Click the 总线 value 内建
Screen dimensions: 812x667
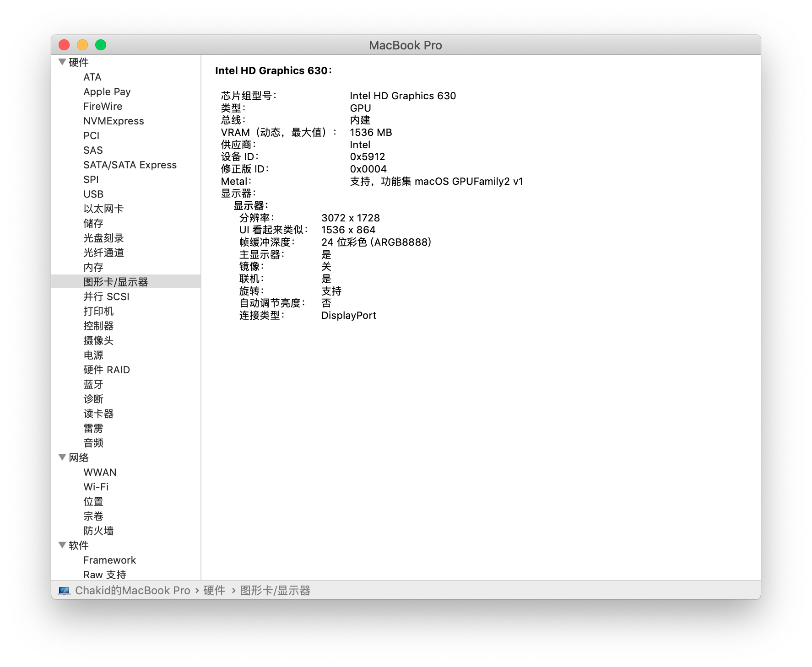coord(360,120)
